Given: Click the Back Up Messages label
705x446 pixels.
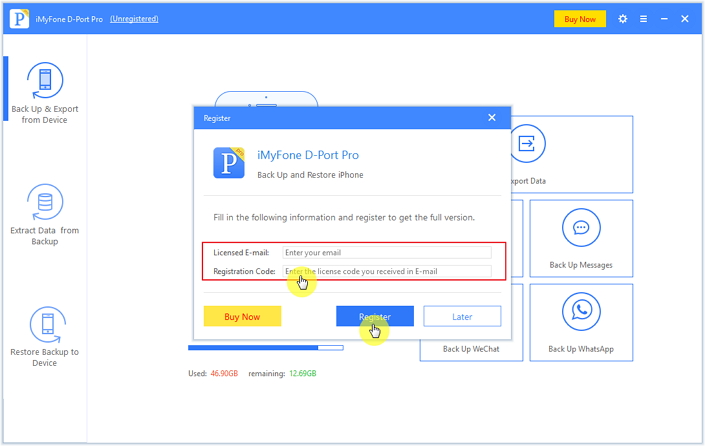Looking at the screenshot, I should coord(581,265).
